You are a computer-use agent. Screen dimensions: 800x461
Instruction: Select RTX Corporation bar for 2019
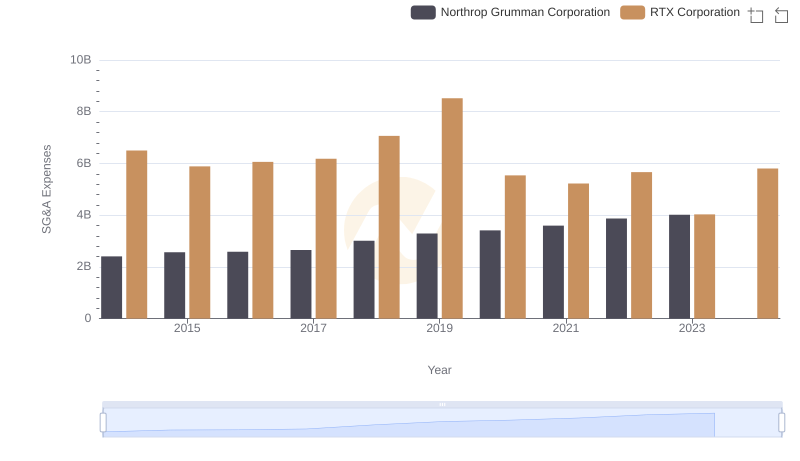coord(452,209)
